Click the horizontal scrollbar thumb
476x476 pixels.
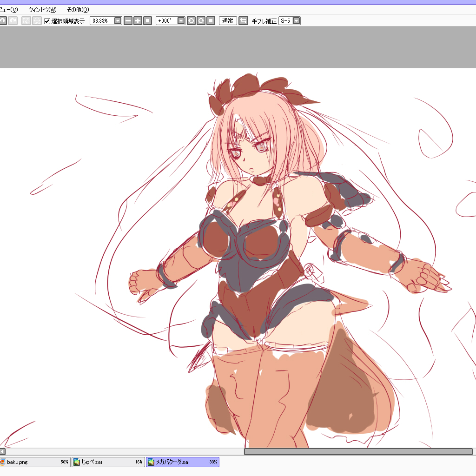click(x=358, y=451)
